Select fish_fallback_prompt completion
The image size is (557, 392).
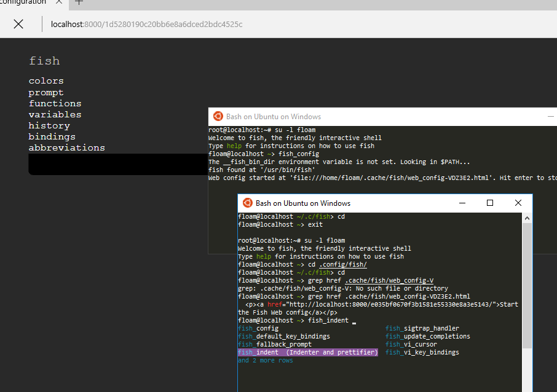point(275,345)
